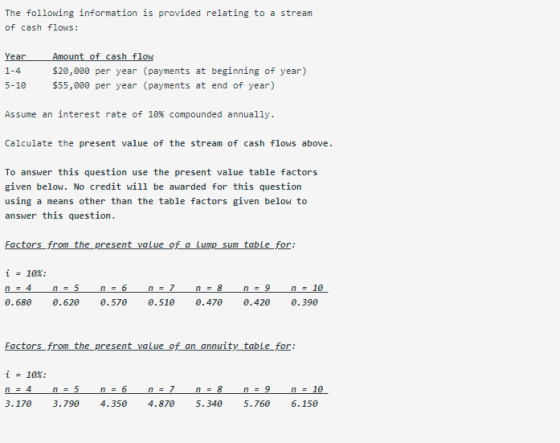Click annuity factor 5.340
Screen dimensions: 560x443
click(x=209, y=404)
